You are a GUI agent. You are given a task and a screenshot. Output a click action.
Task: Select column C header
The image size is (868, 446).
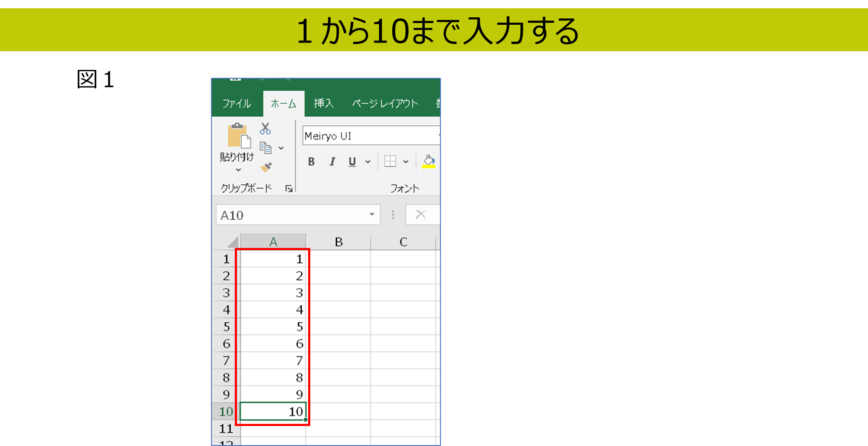[x=403, y=242]
